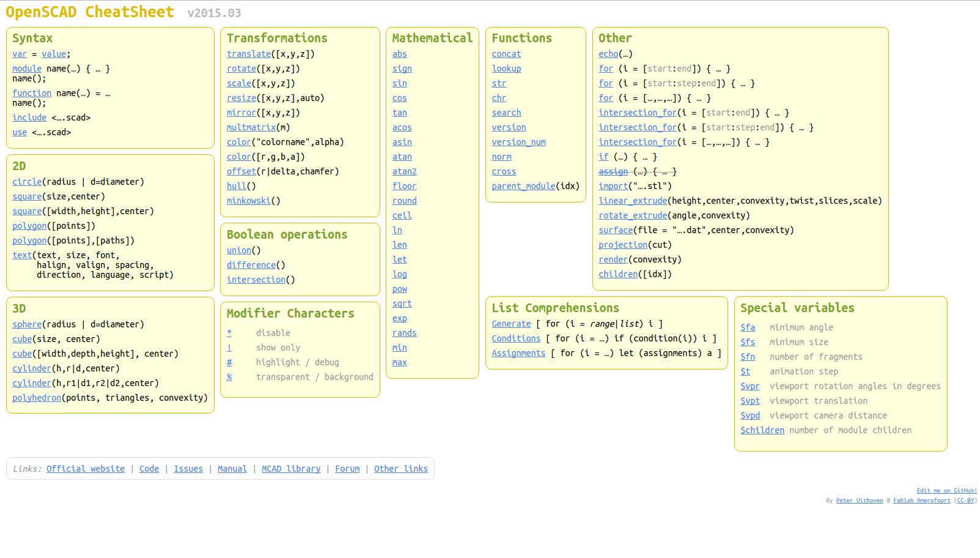
Task: Open the translate transformation documentation
Action: pos(248,54)
